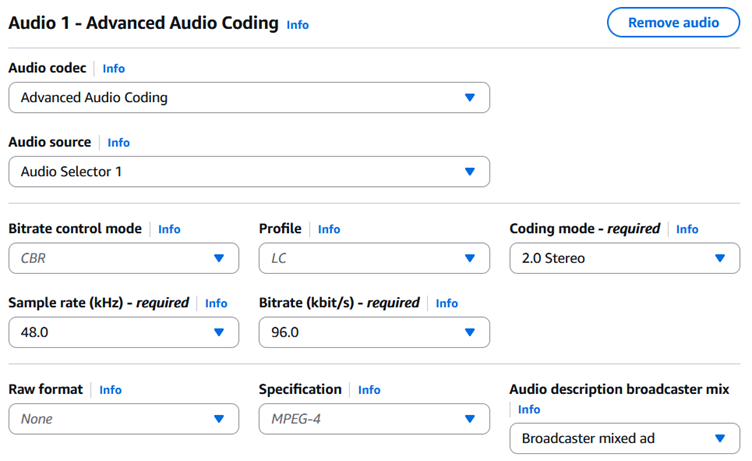Click Info link next to Audio source
752x461 pixels.
pyautogui.click(x=119, y=143)
